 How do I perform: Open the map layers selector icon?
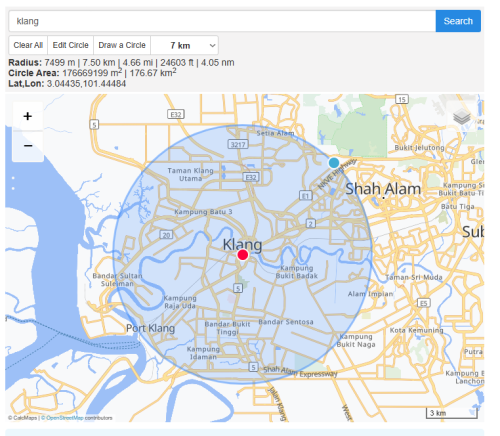462,117
